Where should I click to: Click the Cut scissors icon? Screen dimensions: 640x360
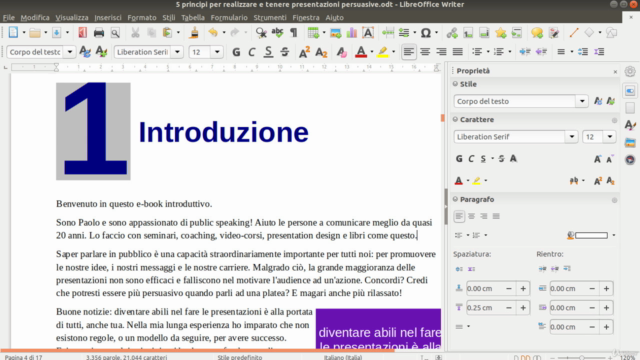point(135,33)
